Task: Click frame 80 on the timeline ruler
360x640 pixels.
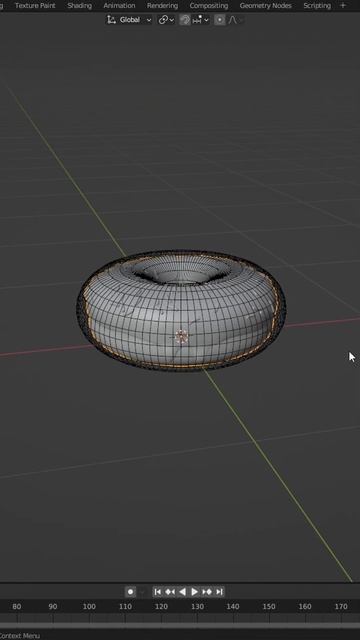Action: pos(17,607)
